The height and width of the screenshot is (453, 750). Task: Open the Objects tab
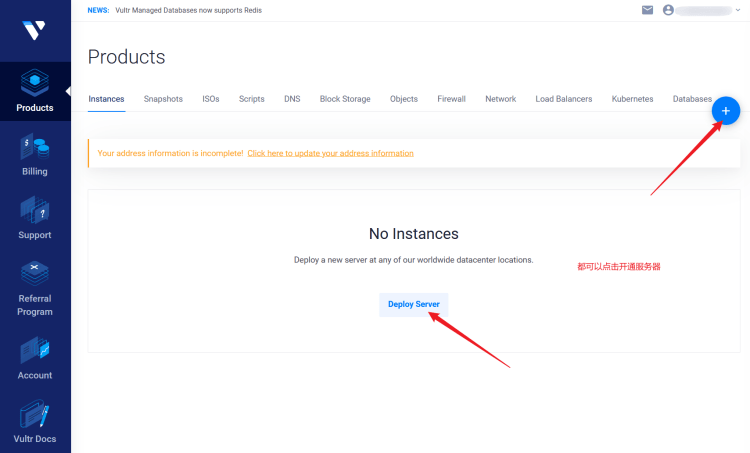pos(404,99)
